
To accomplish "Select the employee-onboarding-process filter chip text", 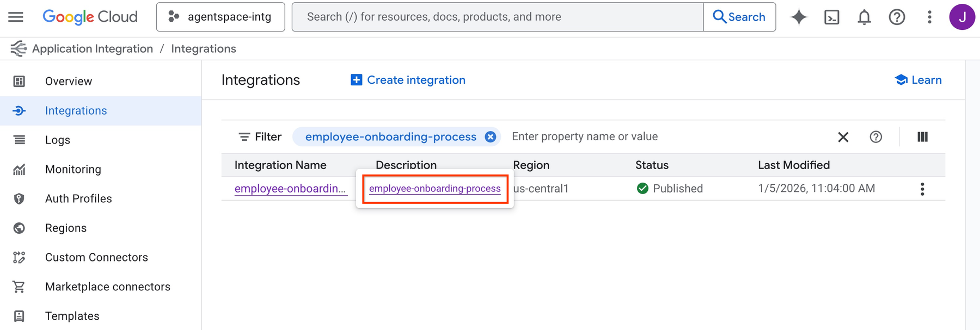I will click(390, 136).
